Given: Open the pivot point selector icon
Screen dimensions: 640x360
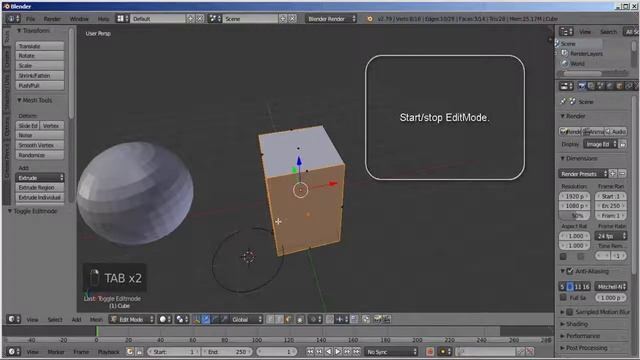Looking at the screenshot, I should pyautogui.click(x=182, y=319).
